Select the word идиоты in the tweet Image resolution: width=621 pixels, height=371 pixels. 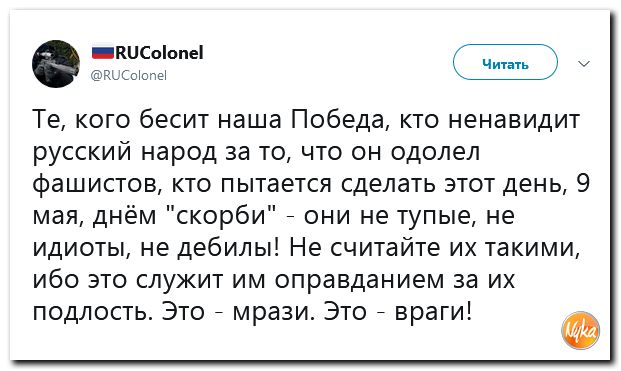coord(80,249)
